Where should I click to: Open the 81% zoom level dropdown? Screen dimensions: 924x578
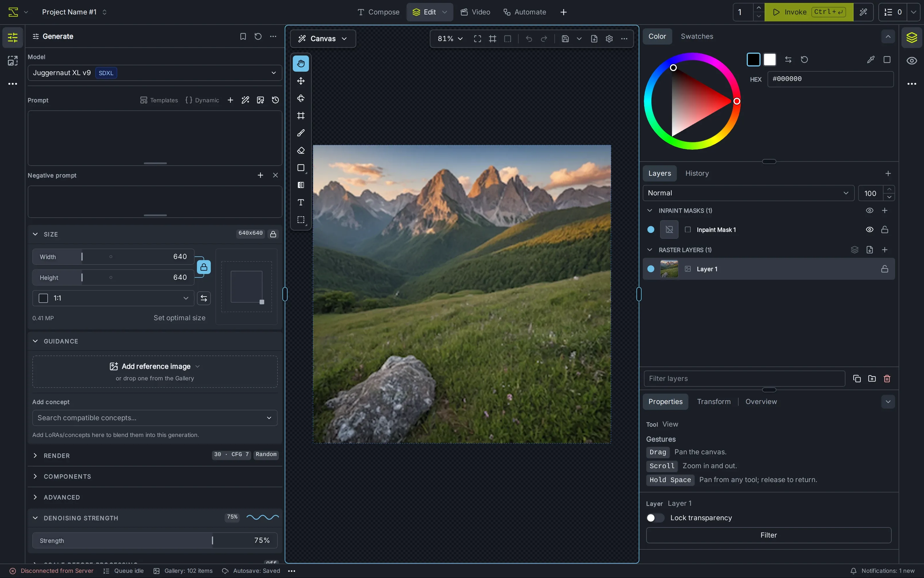450,39
